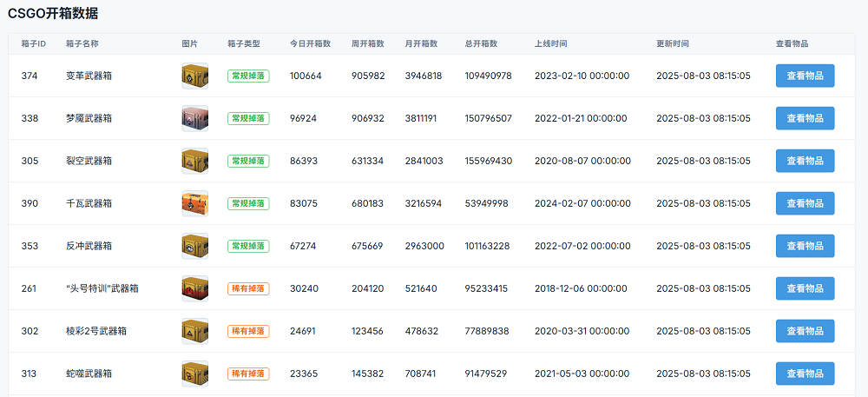Open 查看物品 for 变革武器箱
868x397 pixels.
(x=805, y=76)
